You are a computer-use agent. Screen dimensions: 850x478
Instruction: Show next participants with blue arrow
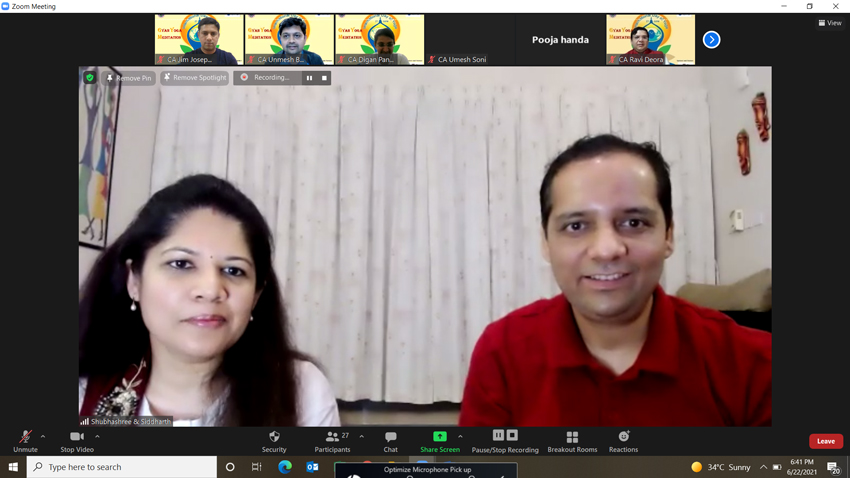coord(711,40)
